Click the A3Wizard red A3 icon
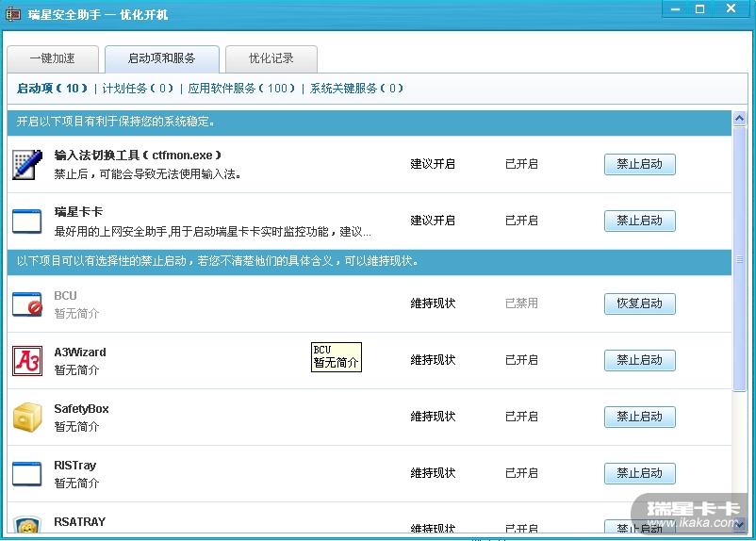The width and height of the screenshot is (756, 541). [27, 361]
